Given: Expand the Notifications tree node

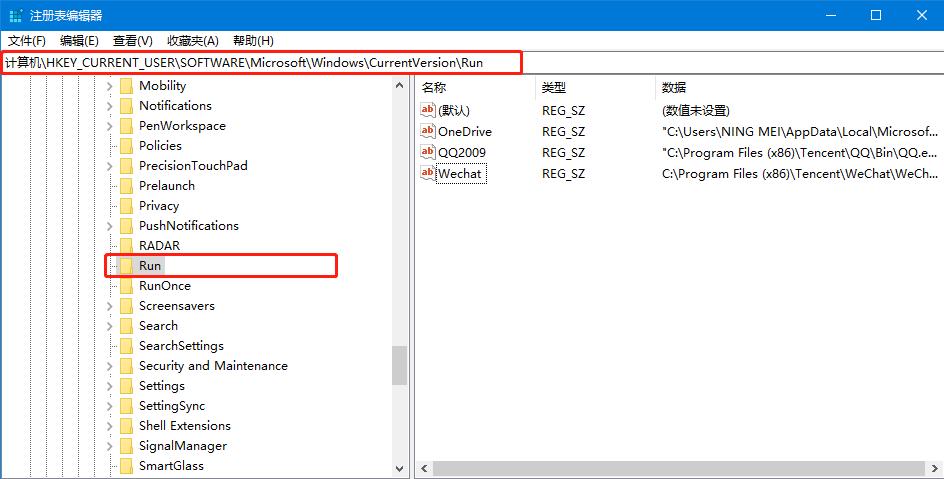Looking at the screenshot, I should pyautogui.click(x=109, y=106).
